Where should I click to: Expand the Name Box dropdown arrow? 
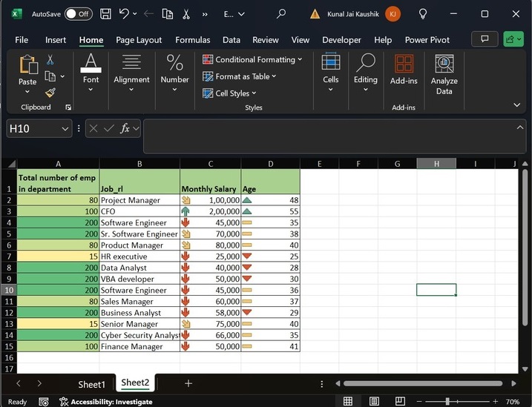pos(65,129)
